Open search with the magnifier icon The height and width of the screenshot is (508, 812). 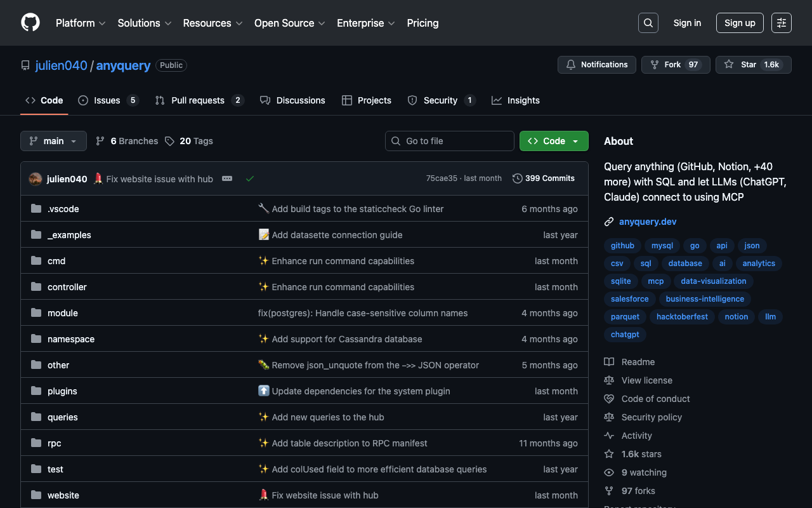(x=648, y=23)
